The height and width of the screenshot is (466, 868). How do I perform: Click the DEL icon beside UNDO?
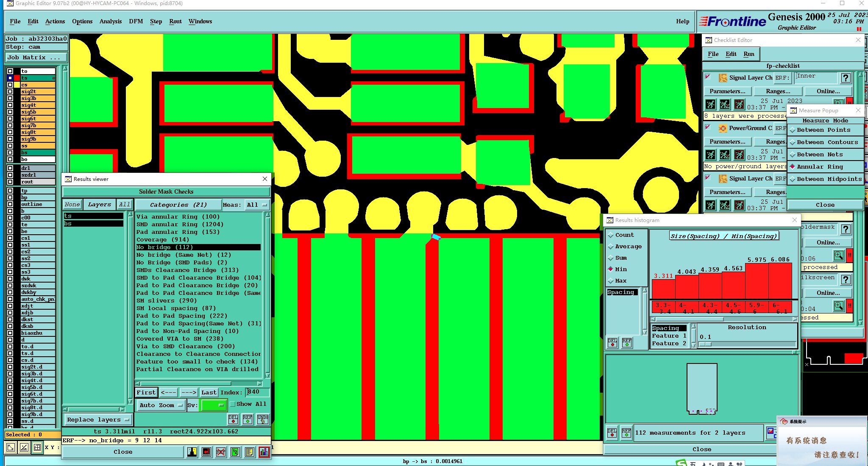(x=233, y=419)
